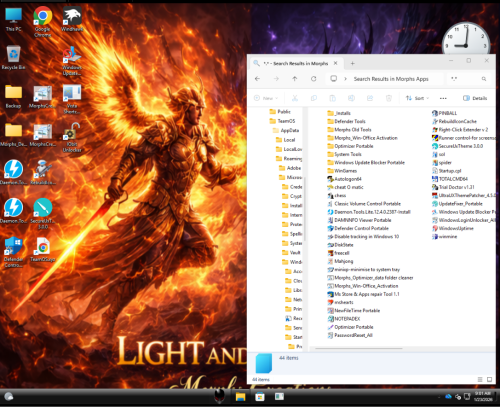The width and height of the screenshot is (500, 407).
Task: Add a new tab in File Explorer
Action: point(352,63)
